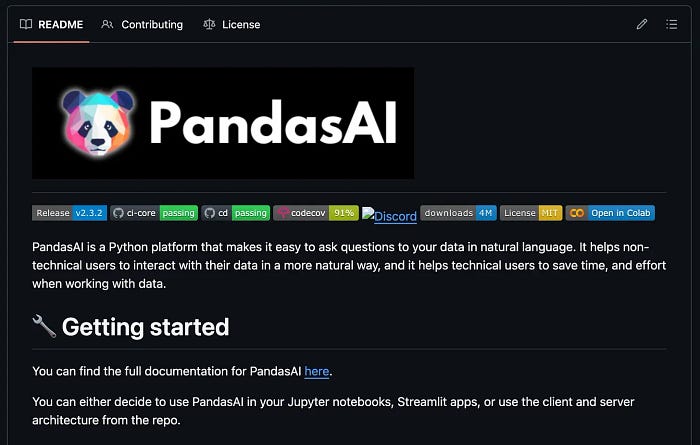Click the scale icon beside License

(x=209, y=24)
